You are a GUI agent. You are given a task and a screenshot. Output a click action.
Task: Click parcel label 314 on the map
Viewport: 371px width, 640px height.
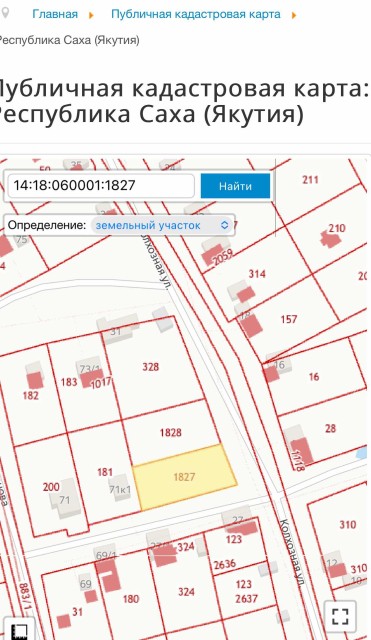click(257, 273)
